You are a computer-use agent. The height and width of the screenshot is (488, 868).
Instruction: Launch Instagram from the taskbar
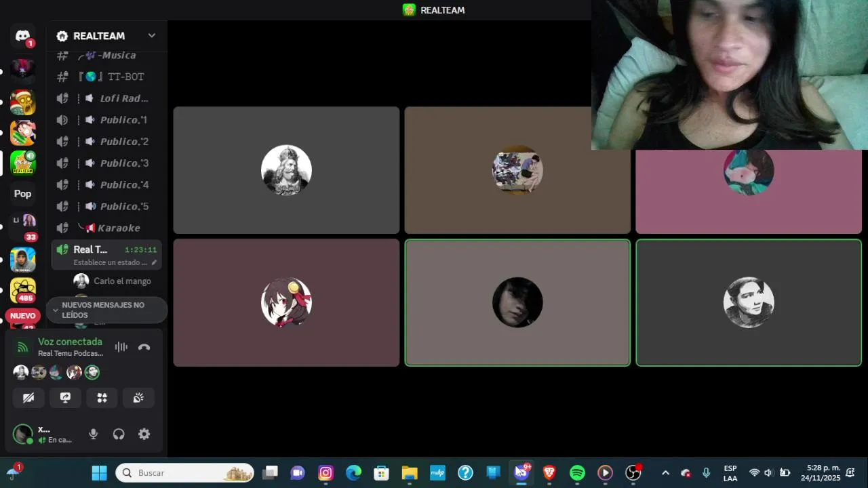coord(325,472)
